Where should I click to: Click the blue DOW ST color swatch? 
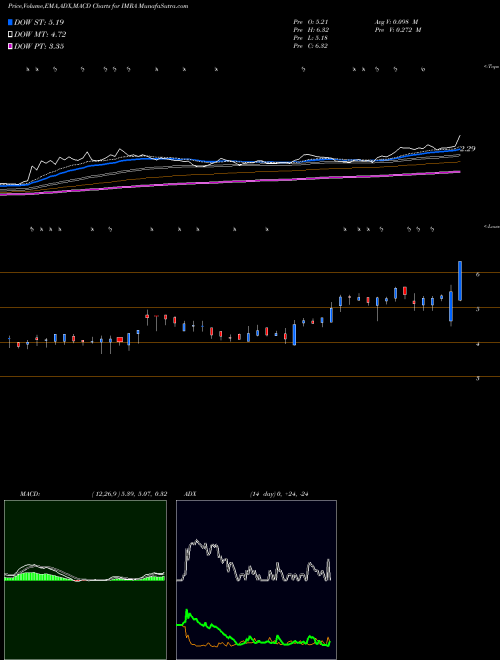[10, 22]
